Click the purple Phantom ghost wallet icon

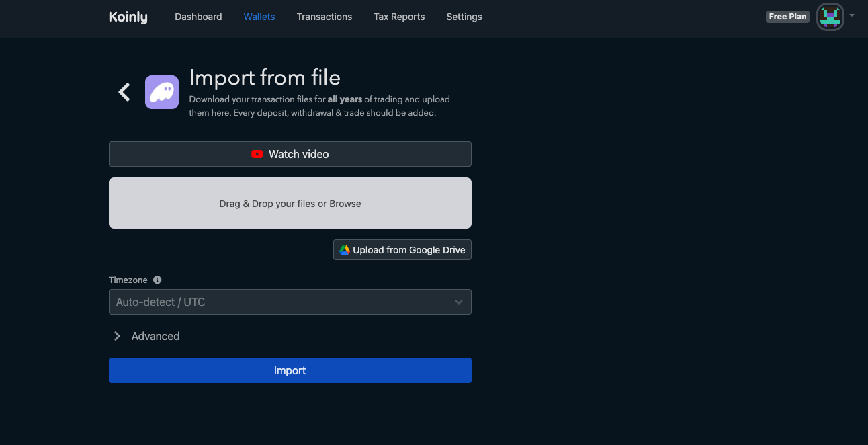162,92
